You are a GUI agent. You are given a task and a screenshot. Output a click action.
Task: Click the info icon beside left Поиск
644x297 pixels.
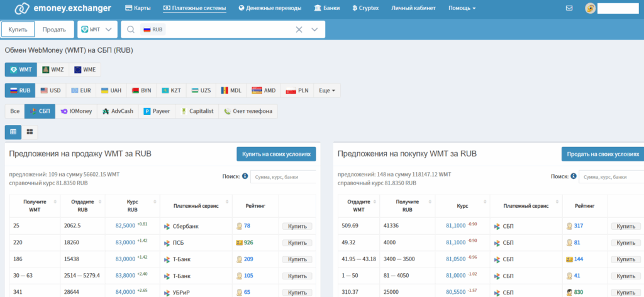245,176
